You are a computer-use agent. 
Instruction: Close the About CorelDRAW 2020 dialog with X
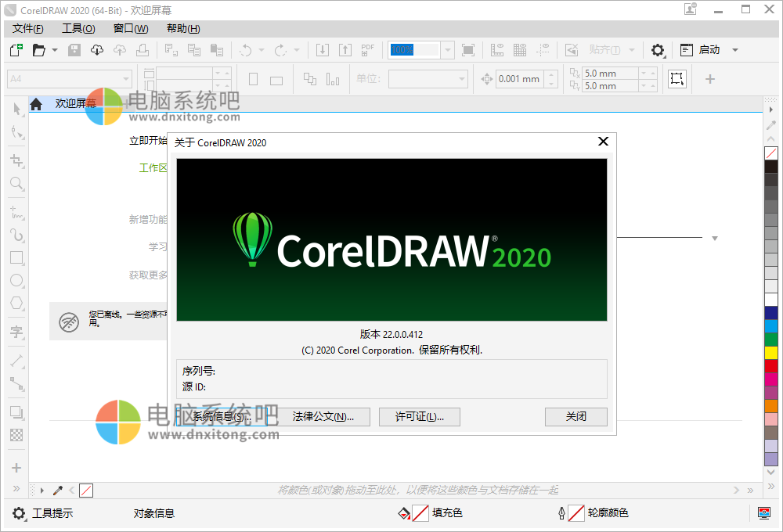click(603, 142)
